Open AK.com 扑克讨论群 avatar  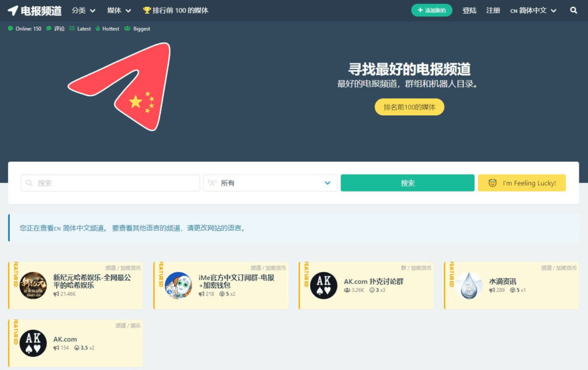click(x=324, y=285)
